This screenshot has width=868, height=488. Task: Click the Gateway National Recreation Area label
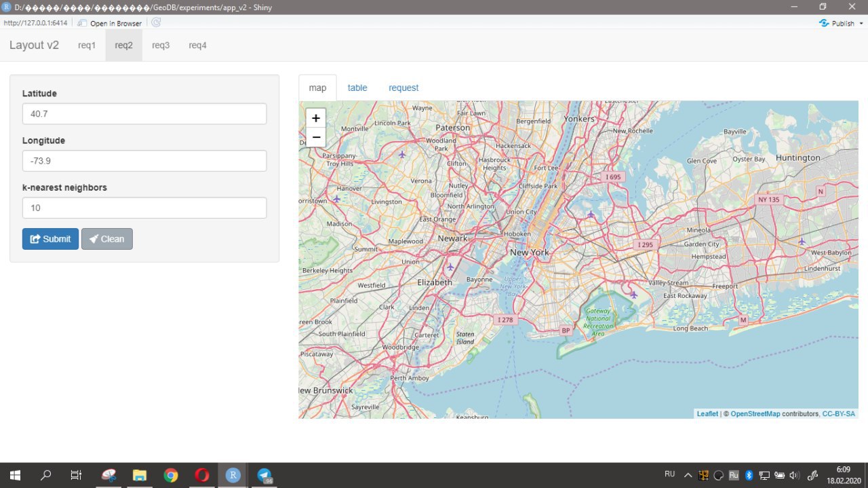[x=597, y=322]
